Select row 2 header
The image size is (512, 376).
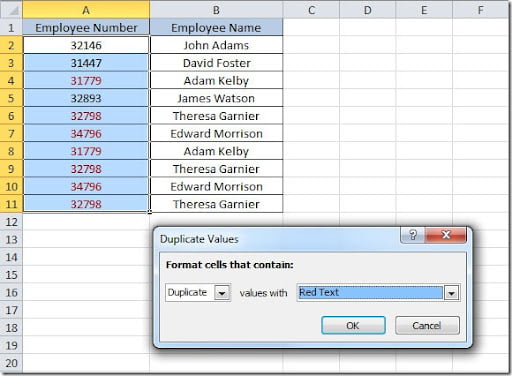(x=11, y=45)
